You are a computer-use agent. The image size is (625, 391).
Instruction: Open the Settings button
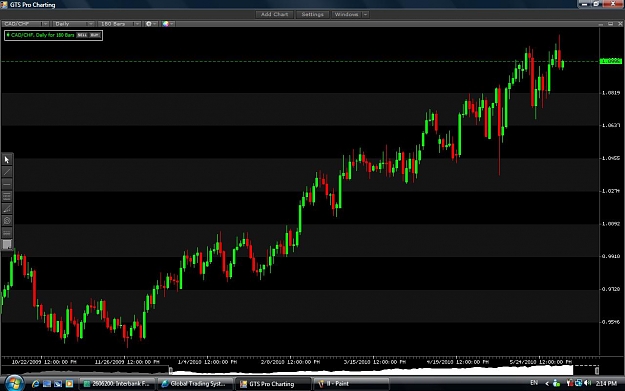312,14
